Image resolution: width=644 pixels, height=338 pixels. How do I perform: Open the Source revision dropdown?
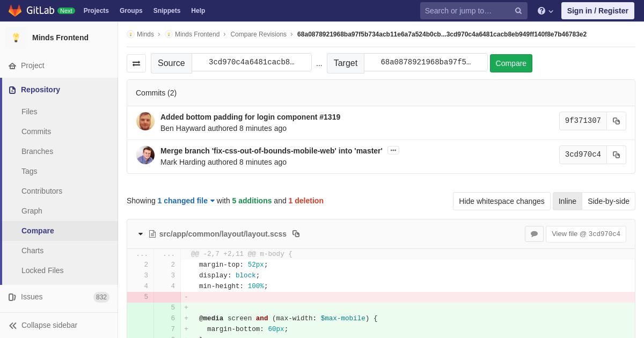click(x=252, y=62)
